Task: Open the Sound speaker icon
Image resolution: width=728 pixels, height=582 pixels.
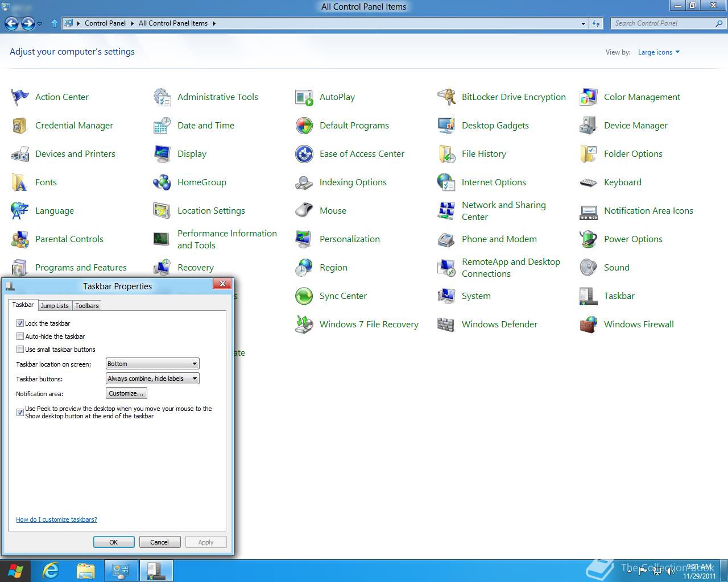Action: [x=588, y=268]
